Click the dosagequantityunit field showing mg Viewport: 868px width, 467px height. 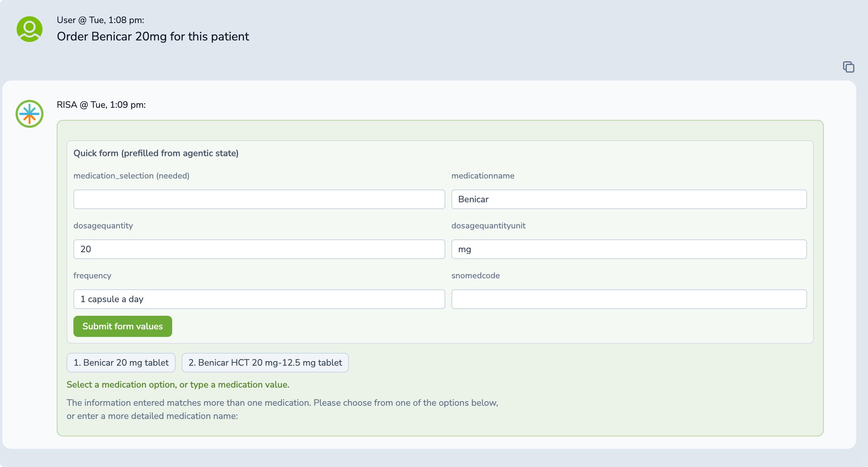(629, 249)
